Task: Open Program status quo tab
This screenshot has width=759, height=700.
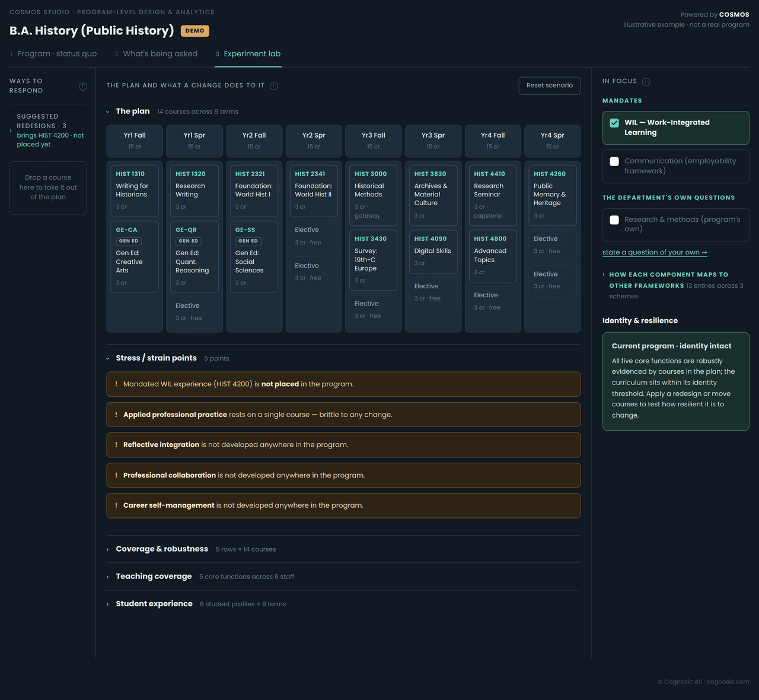Action: [53, 53]
